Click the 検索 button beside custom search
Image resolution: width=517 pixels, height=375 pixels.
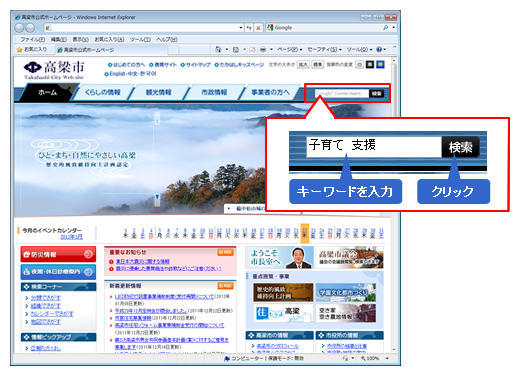pos(377,94)
